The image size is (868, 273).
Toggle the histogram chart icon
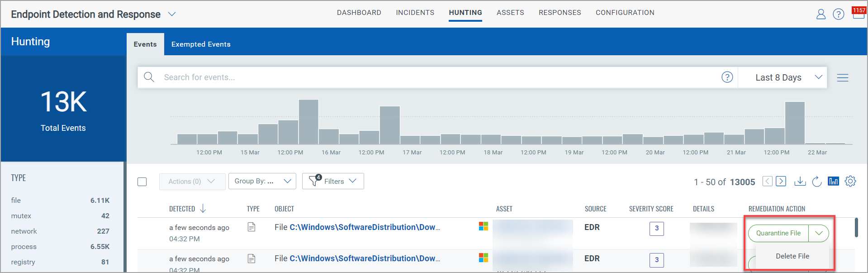point(833,181)
